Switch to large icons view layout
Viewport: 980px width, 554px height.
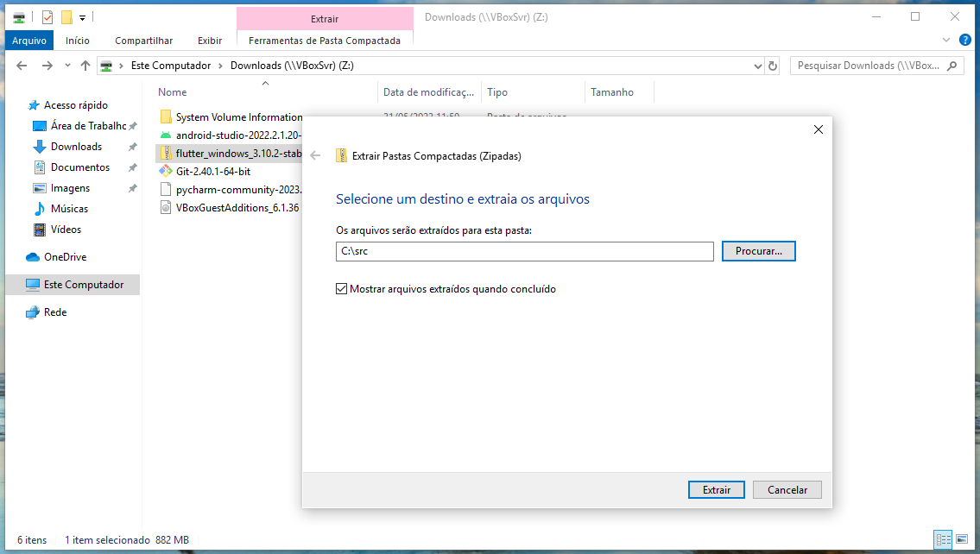pyautogui.click(x=962, y=539)
